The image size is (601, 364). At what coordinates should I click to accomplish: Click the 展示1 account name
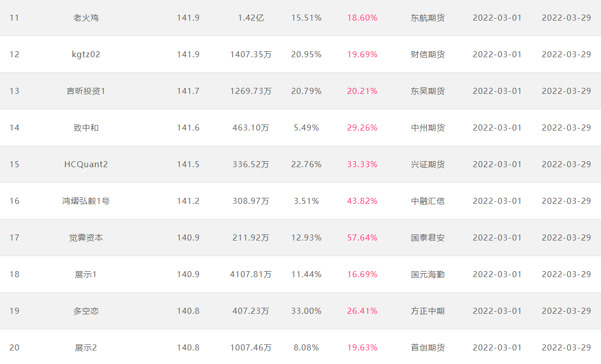pos(86,274)
